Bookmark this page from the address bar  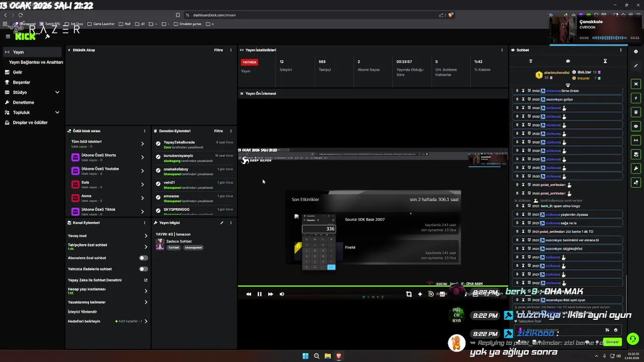point(178,15)
